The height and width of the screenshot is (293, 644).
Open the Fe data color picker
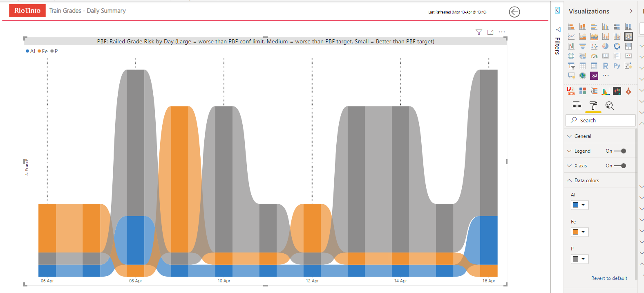(579, 232)
